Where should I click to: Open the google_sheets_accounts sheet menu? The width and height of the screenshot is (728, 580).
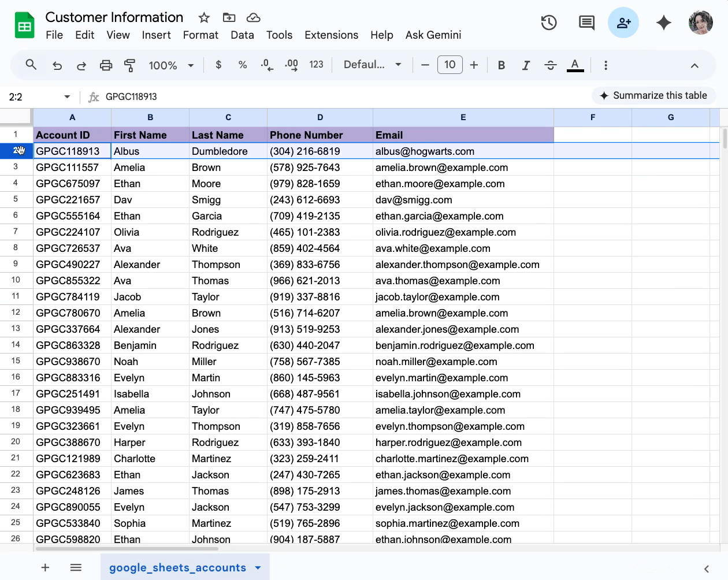coord(258,567)
